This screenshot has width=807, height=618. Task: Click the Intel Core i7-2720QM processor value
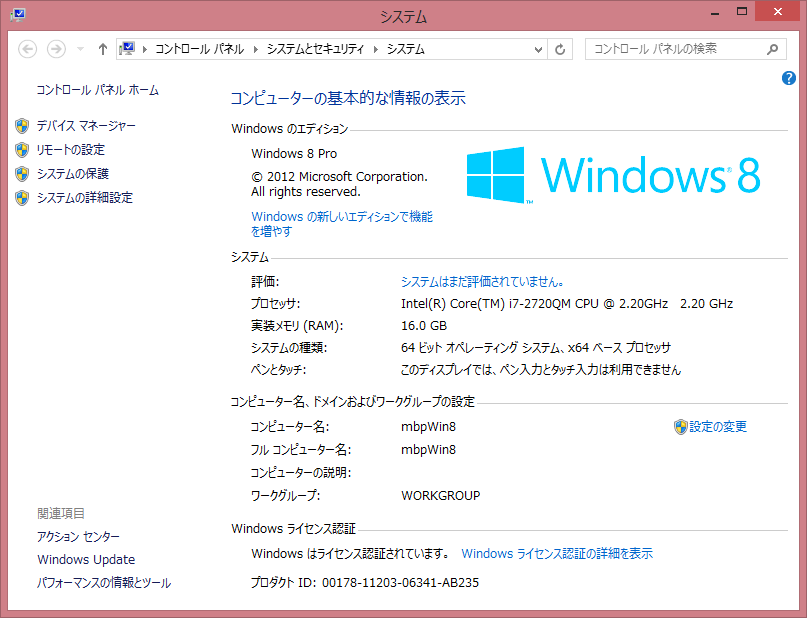567,304
